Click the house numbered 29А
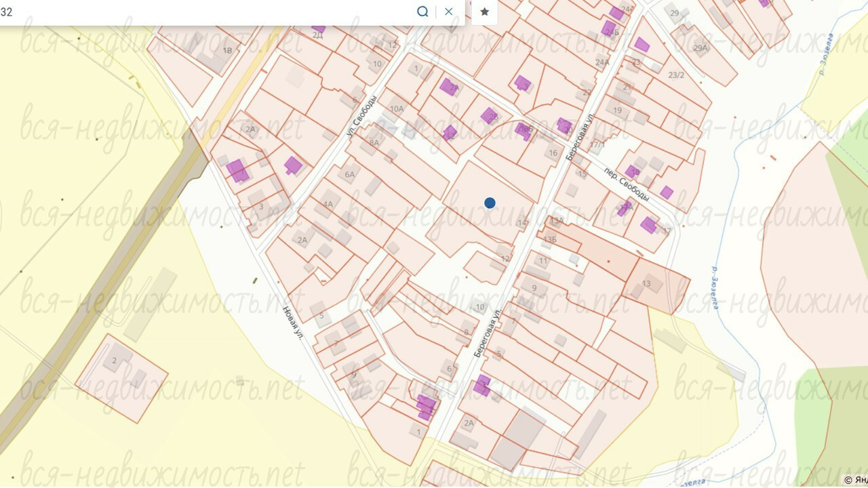This screenshot has width=868, height=488. click(x=701, y=47)
